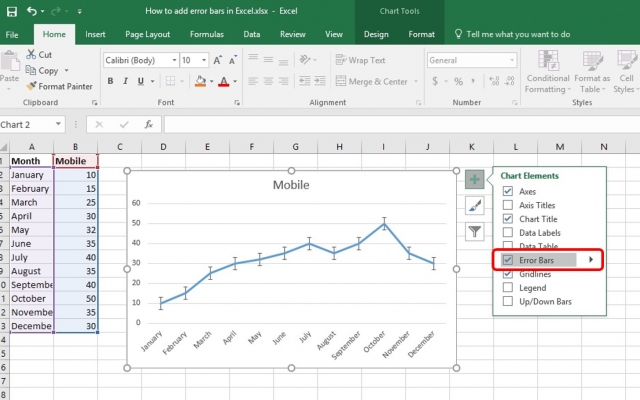
Task: Decrease font size with smaller A
Action: point(233,60)
